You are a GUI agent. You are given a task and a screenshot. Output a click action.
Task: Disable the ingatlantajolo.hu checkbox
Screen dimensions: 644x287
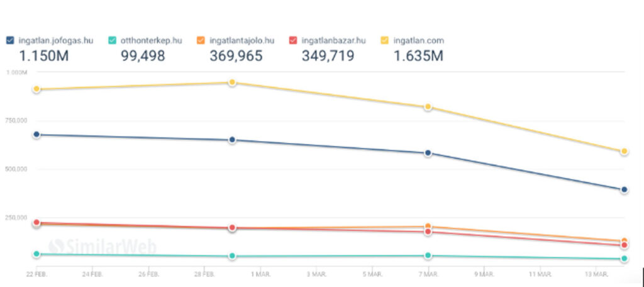(201, 41)
